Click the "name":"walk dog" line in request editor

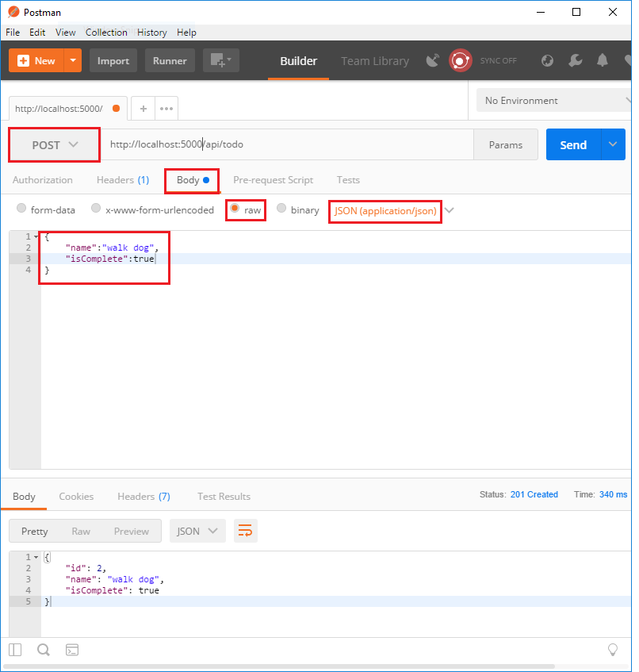click(112, 248)
